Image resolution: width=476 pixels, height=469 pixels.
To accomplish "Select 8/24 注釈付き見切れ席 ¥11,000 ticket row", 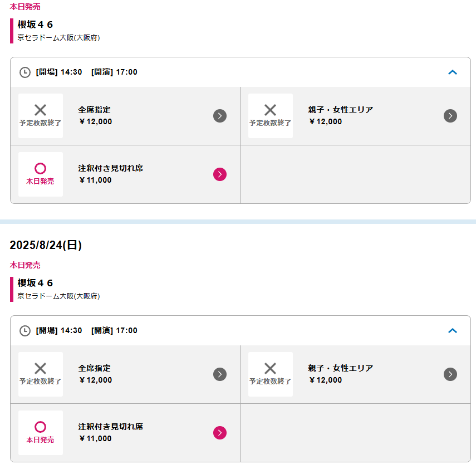I will [125, 433].
